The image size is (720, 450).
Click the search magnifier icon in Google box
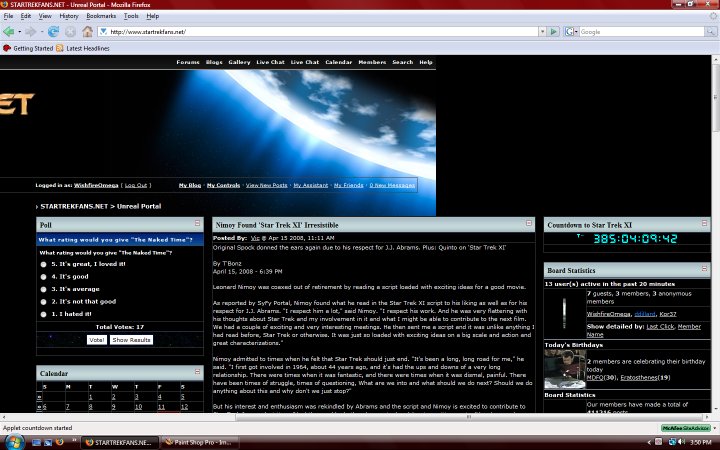711,32
